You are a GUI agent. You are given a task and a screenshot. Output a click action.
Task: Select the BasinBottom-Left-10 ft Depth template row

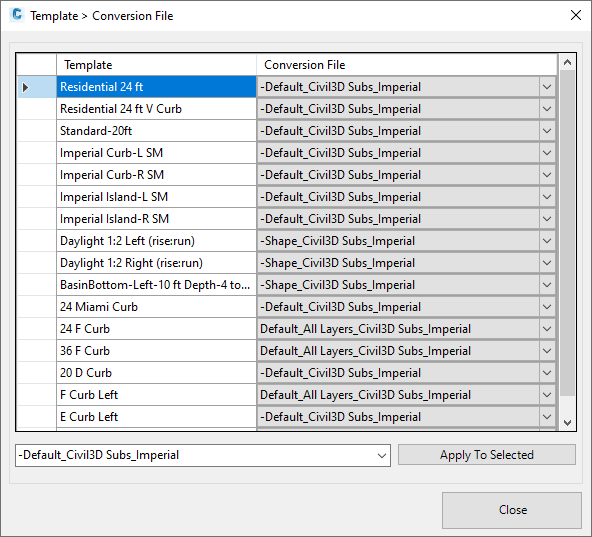[156, 285]
